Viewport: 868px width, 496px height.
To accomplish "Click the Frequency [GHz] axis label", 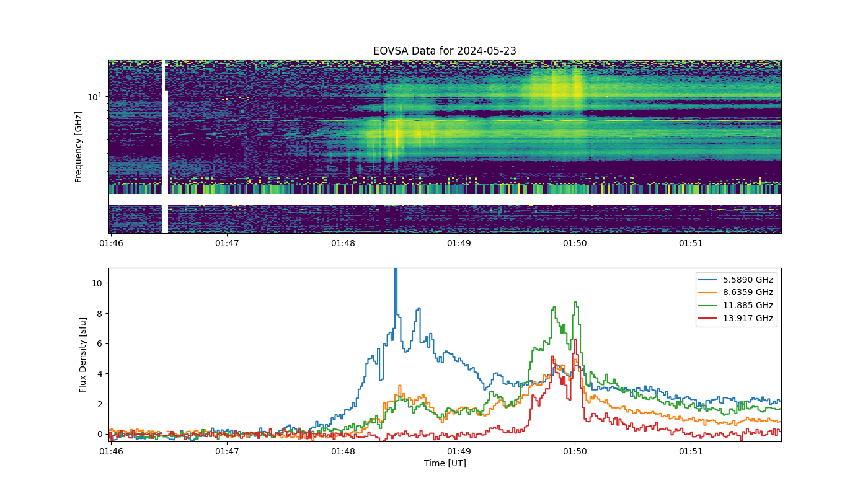I will [79, 147].
